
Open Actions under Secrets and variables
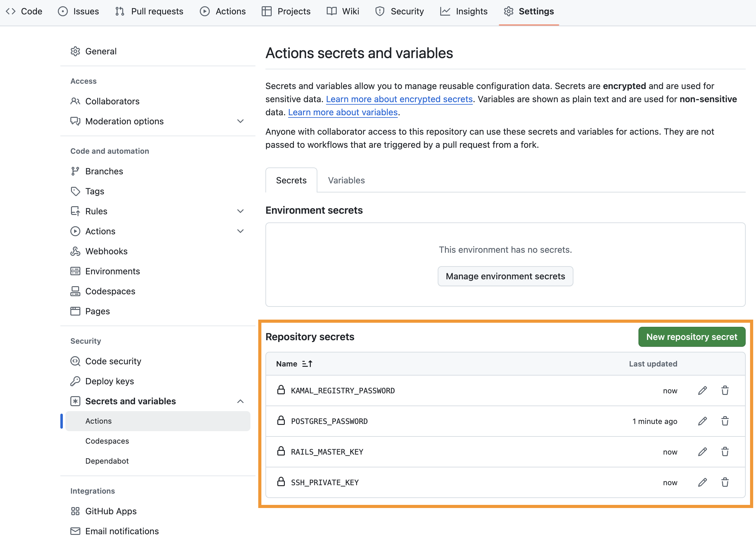click(158, 421)
